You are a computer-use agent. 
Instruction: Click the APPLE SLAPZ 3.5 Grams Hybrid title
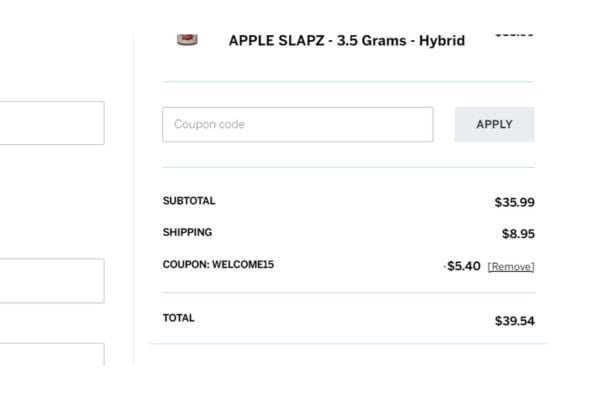pos(347,41)
